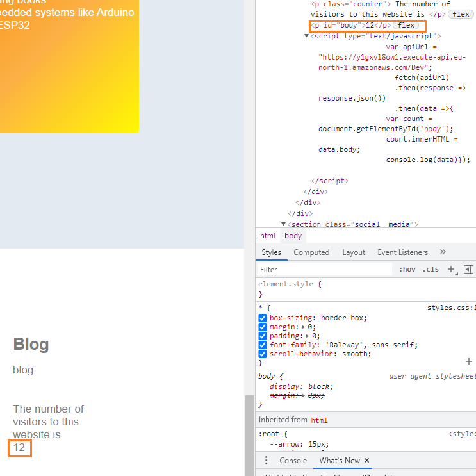Toggle the padding property checkbox

pos(263,336)
